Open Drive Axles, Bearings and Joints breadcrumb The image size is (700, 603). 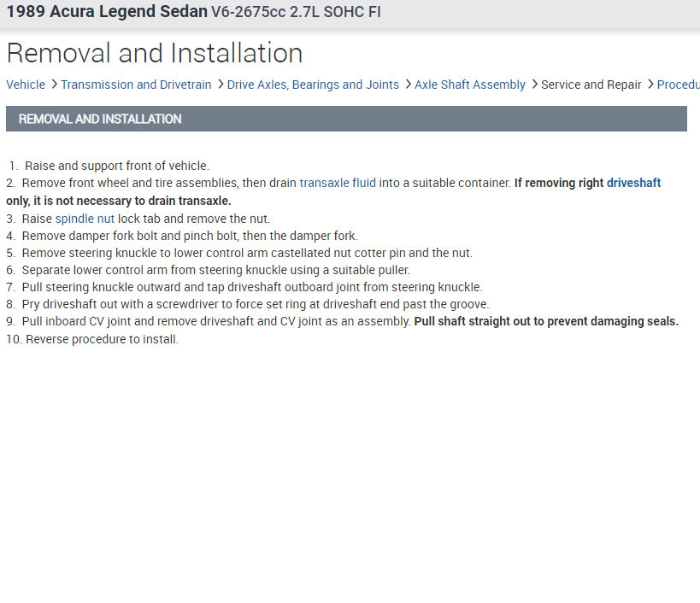pos(313,85)
